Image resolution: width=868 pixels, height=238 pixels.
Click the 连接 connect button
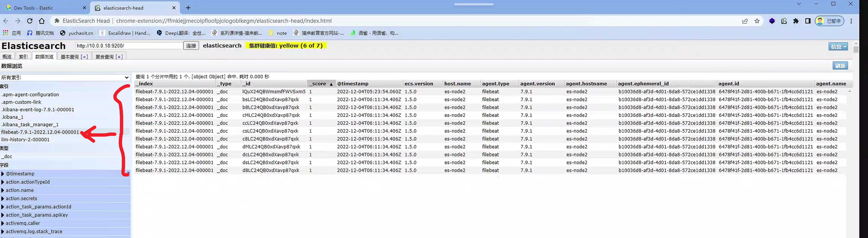coord(191,46)
